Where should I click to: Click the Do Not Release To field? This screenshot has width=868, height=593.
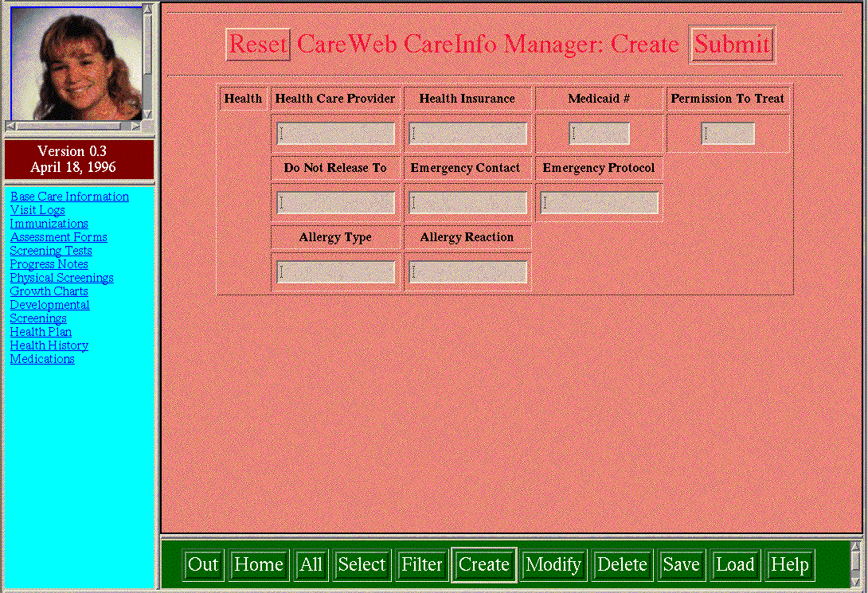(335, 203)
